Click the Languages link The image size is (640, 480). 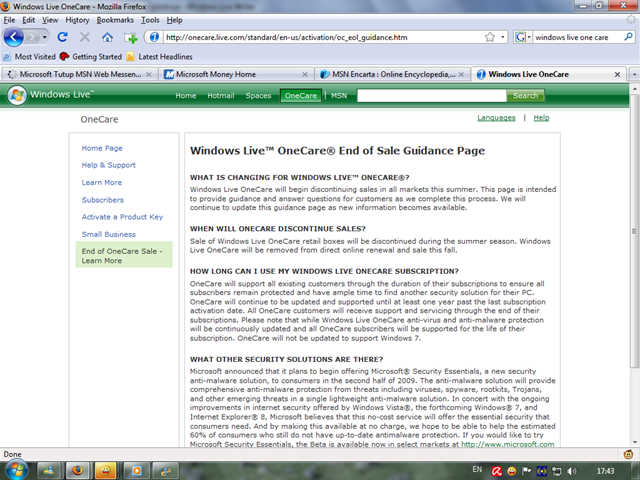pos(496,117)
